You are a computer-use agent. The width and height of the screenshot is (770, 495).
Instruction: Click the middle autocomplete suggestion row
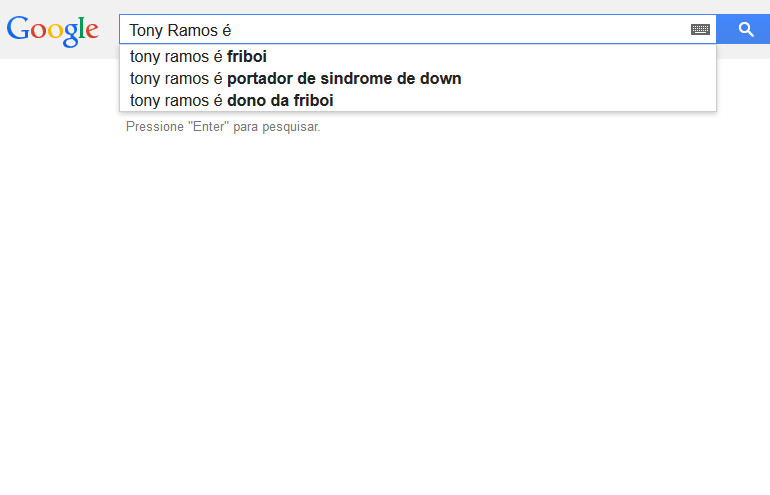pos(417,79)
